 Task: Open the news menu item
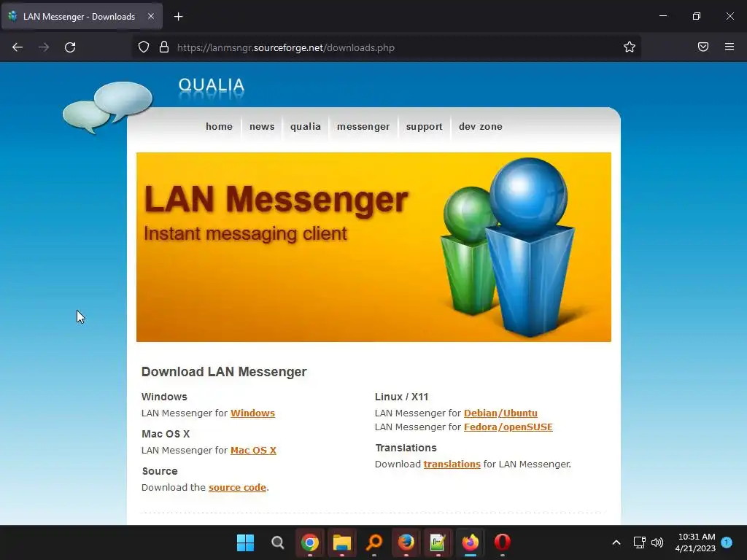(x=262, y=127)
